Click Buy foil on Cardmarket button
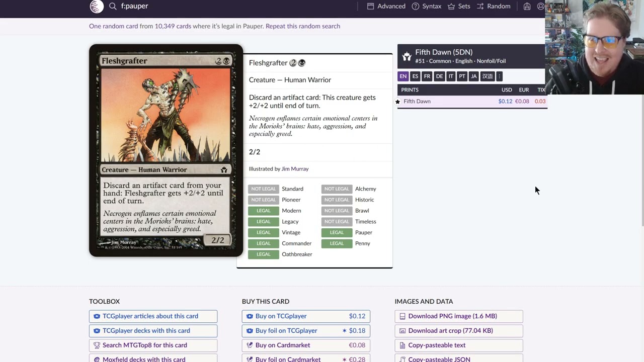Screen dimensions: 644x362 coord(306,359)
